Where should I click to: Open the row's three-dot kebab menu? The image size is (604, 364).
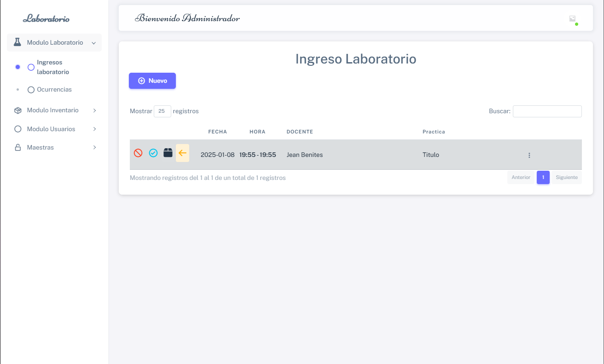coord(529,155)
